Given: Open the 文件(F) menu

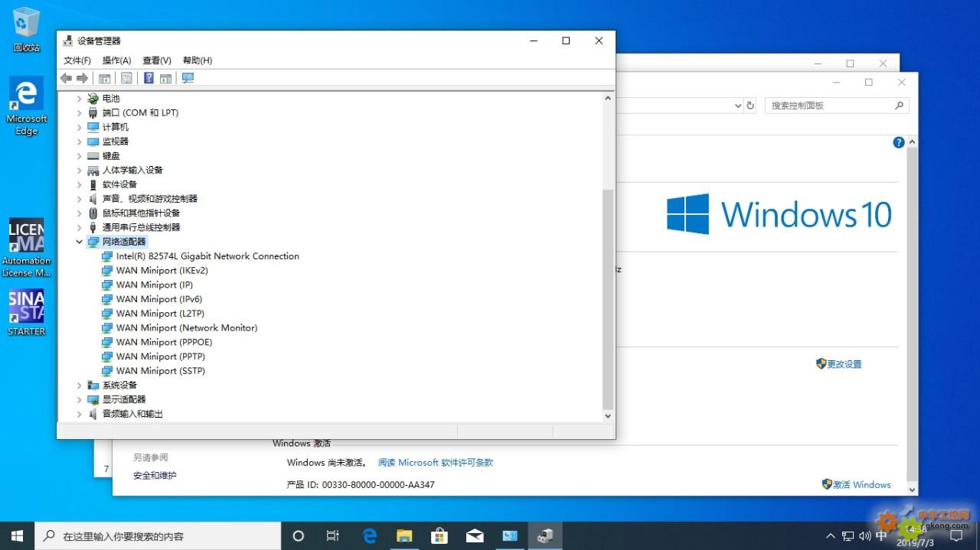Looking at the screenshot, I should click(77, 60).
